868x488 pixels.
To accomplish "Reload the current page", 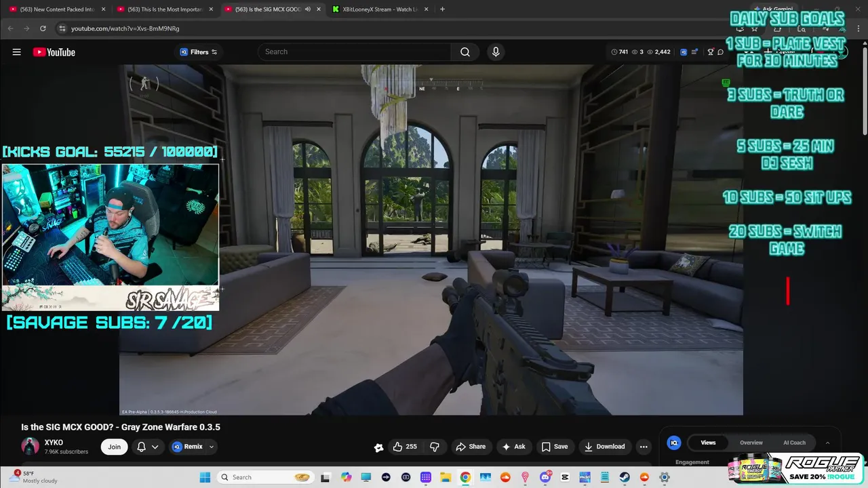I will point(43,28).
